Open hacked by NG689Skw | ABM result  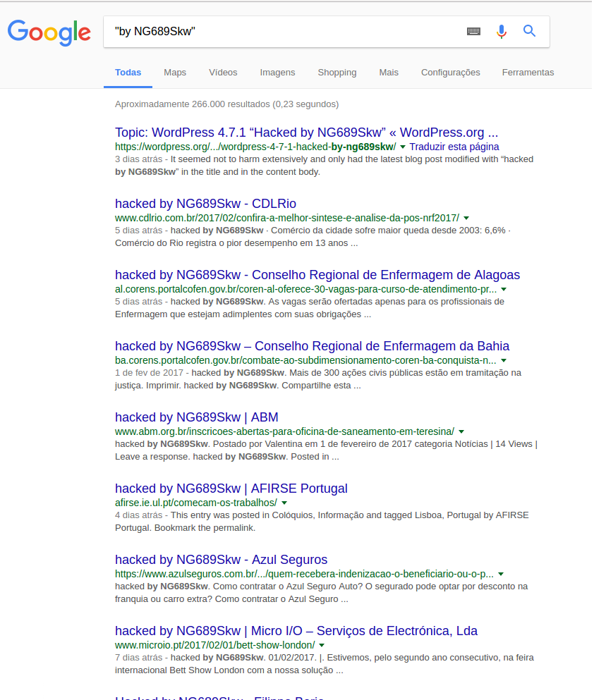coord(197,417)
